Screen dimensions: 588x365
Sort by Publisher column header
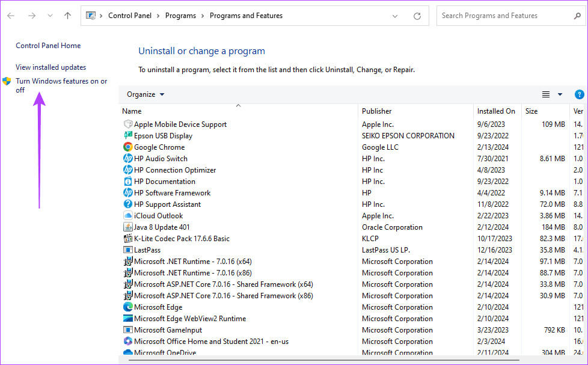pos(376,111)
